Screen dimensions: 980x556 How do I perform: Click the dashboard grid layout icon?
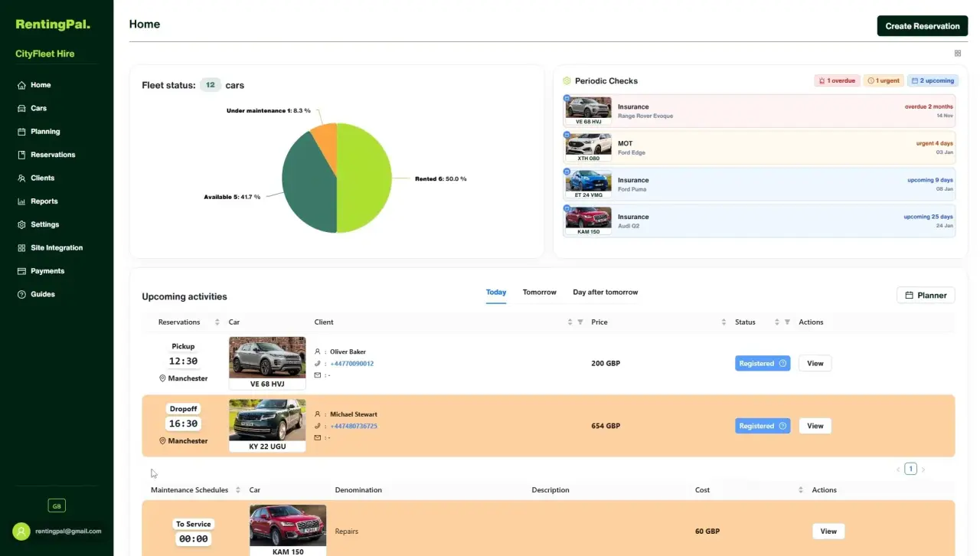click(x=958, y=54)
